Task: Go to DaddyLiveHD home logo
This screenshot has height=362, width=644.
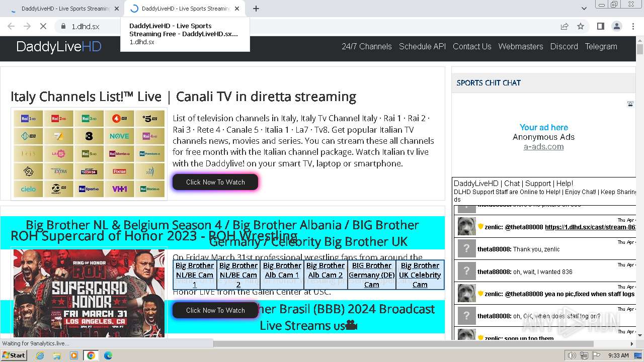Action: click(x=59, y=47)
